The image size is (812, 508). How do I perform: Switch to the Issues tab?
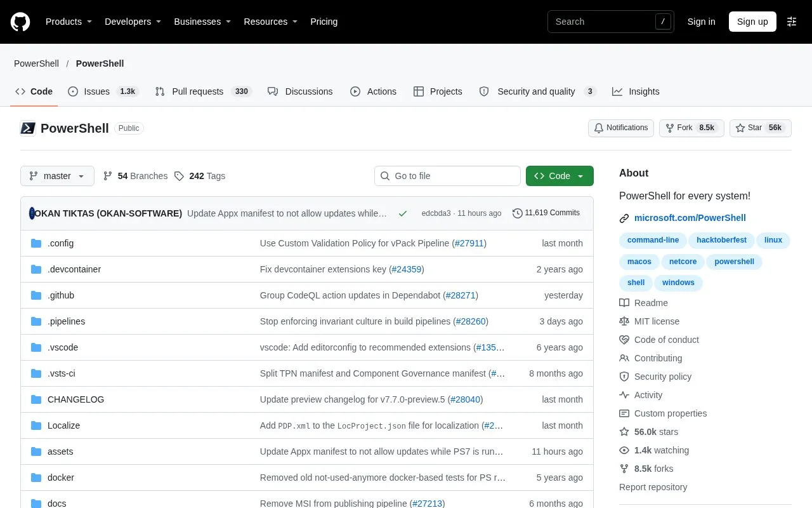[103, 91]
